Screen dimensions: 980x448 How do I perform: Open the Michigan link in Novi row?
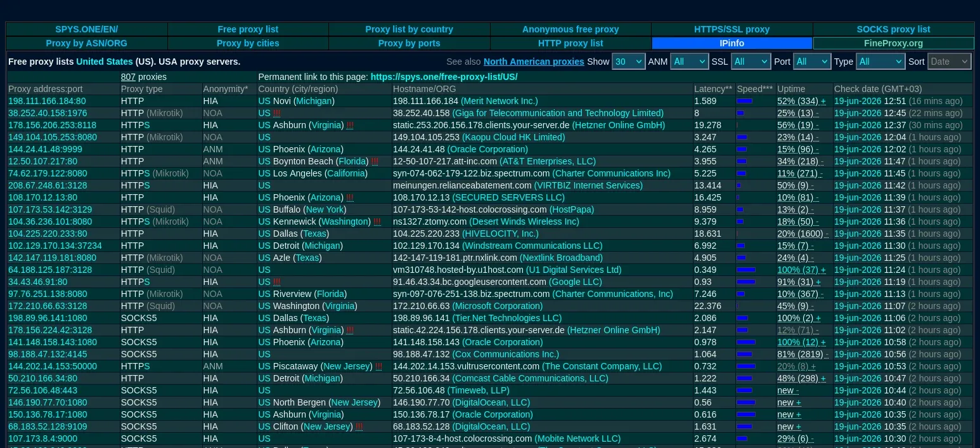(314, 101)
